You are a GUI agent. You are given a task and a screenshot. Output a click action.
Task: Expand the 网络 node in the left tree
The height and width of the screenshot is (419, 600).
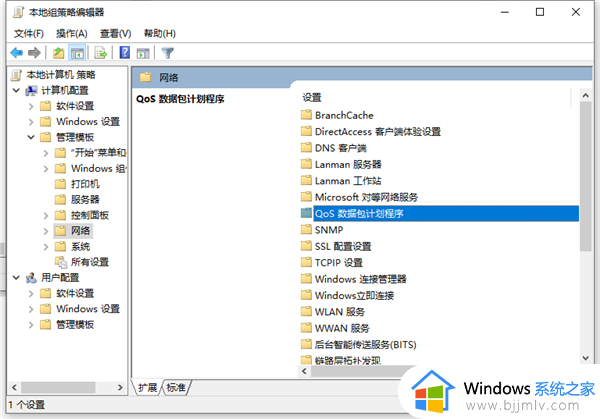click(x=46, y=231)
